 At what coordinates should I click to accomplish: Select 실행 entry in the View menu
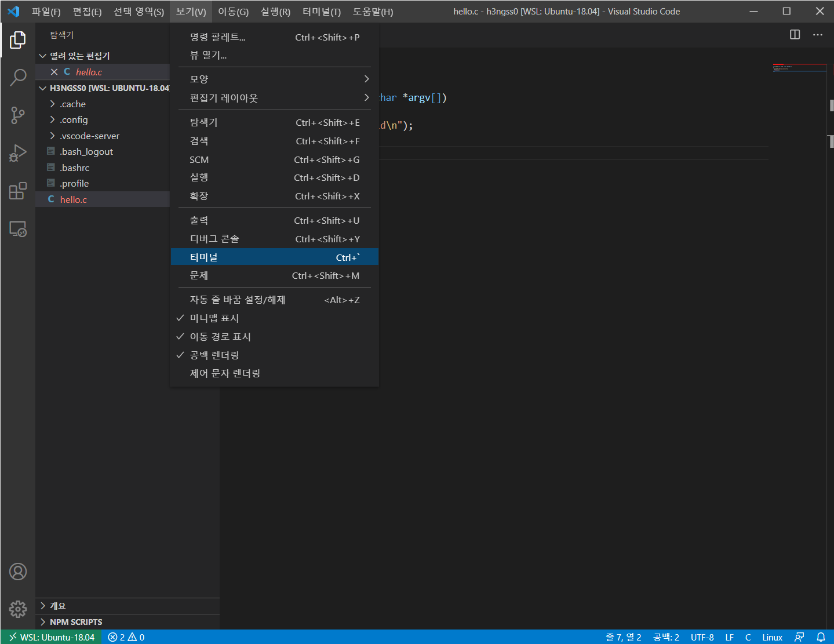[x=275, y=177]
